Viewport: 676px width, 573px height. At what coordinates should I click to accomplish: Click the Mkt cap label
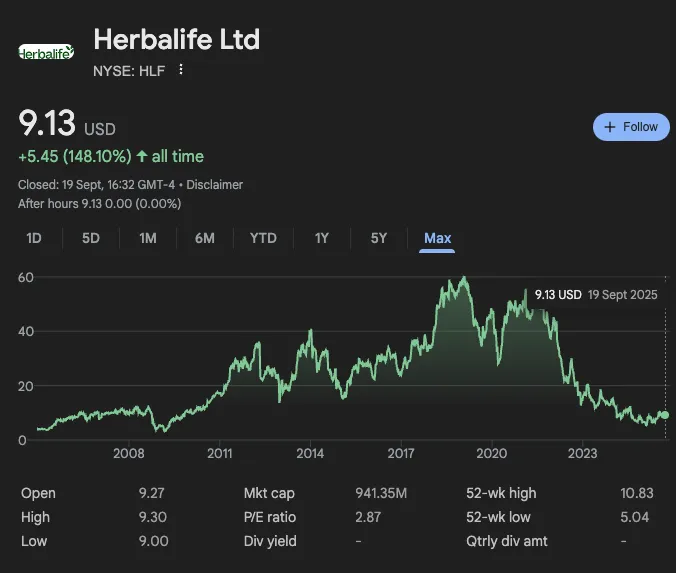pyautogui.click(x=269, y=493)
